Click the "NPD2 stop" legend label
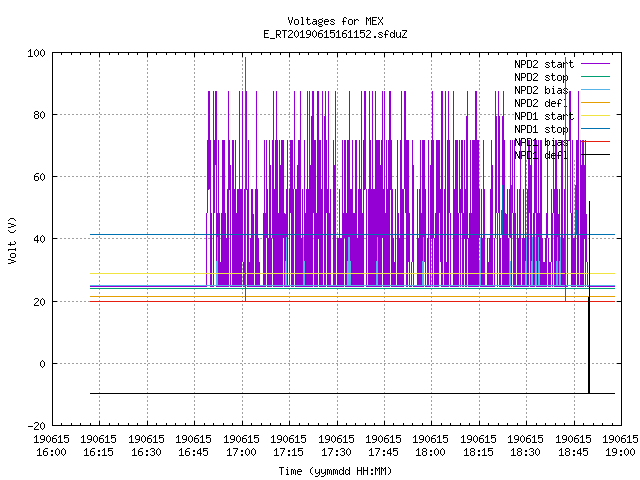 [541, 77]
